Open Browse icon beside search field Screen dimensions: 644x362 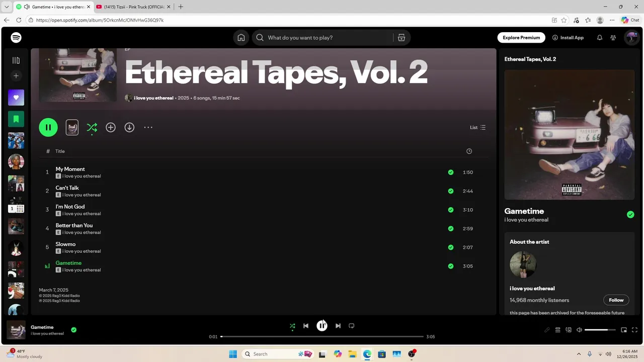[x=401, y=38]
